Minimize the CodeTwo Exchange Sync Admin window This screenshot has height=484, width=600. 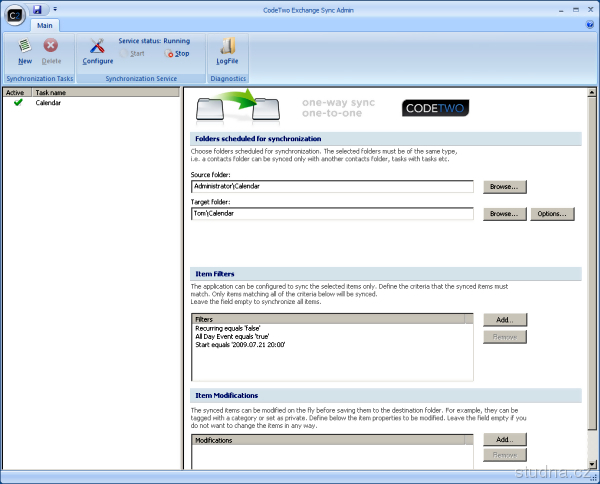click(x=561, y=10)
